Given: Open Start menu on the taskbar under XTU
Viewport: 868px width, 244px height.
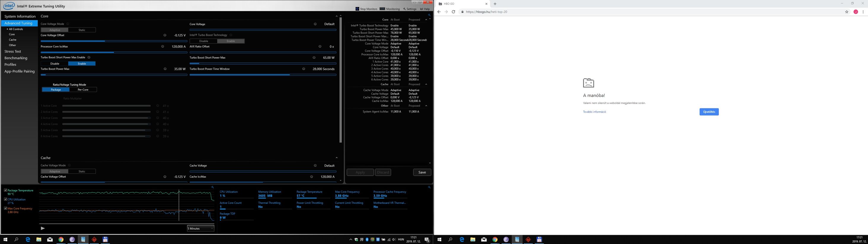Looking at the screenshot, I should (x=5, y=240).
